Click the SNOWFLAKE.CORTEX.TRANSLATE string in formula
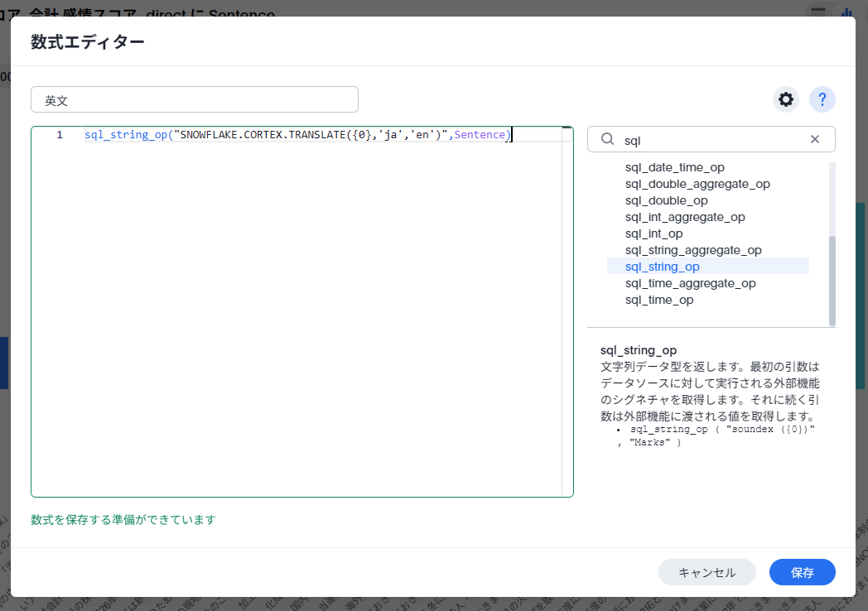This screenshot has height=611, width=868. pyautogui.click(x=311, y=134)
